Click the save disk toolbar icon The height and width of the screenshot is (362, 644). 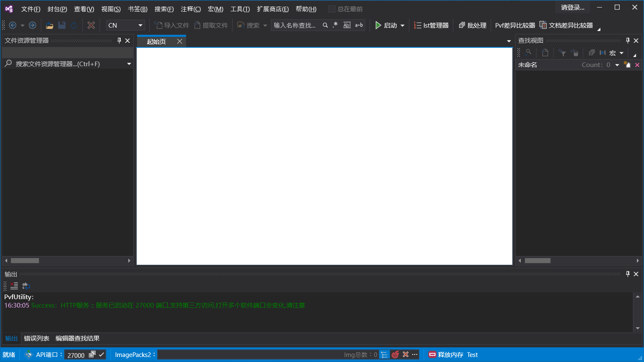pyautogui.click(x=62, y=25)
